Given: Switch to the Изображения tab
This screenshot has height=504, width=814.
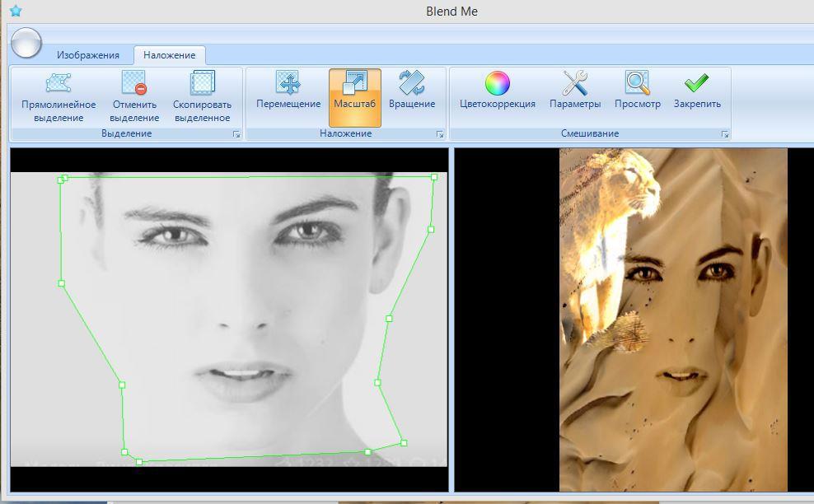Looking at the screenshot, I should click(87, 55).
